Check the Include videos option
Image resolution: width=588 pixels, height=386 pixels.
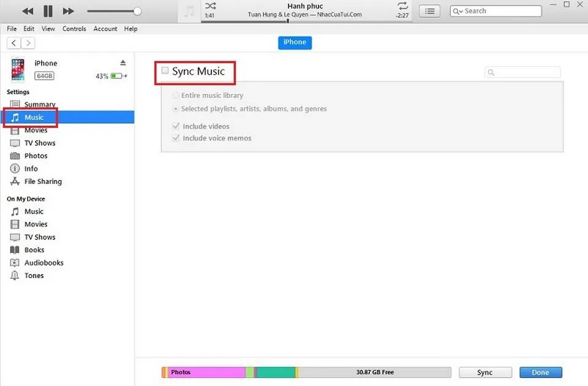tap(176, 126)
